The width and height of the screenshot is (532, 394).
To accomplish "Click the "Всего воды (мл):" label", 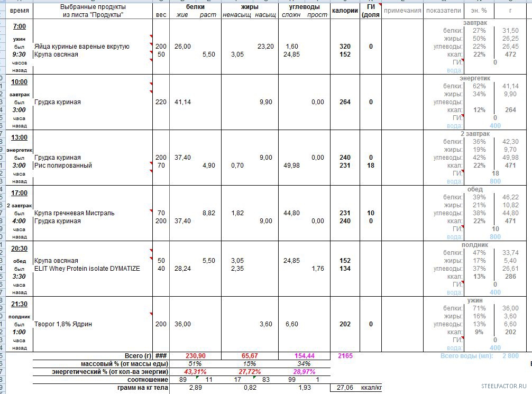I will coord(466,356).
